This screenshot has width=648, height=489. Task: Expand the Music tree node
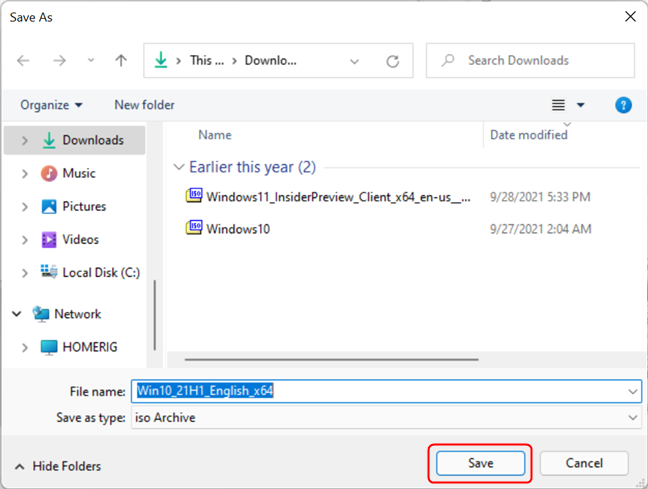[x=25, y=174]
